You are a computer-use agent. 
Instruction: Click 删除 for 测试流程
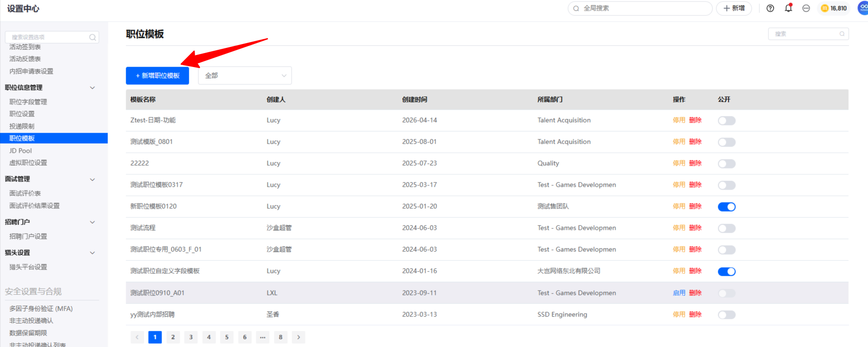[695, 228]
